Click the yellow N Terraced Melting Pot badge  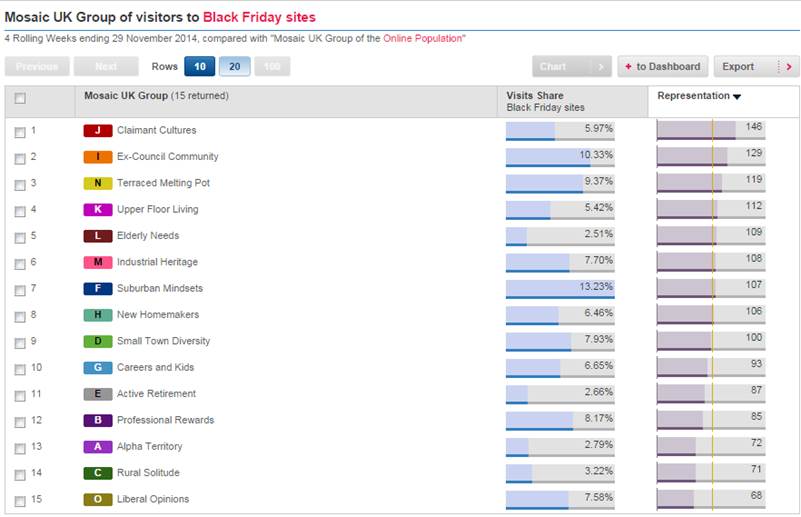tap(98, 183)
